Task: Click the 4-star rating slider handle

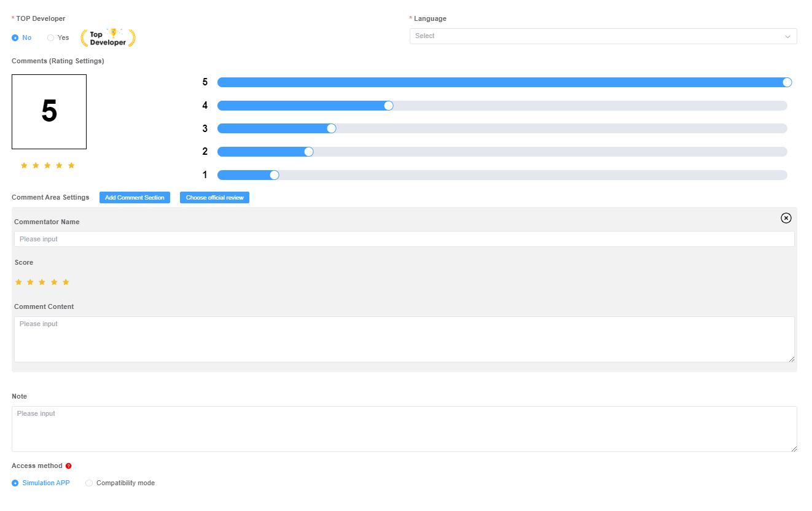Action: click(388, 106)
